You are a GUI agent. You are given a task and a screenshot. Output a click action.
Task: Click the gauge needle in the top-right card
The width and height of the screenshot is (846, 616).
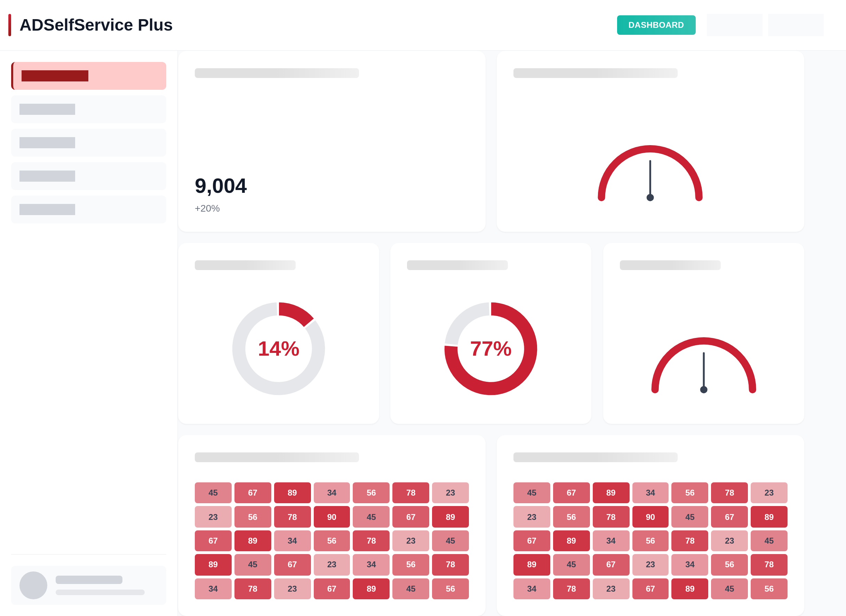point(650,179)
